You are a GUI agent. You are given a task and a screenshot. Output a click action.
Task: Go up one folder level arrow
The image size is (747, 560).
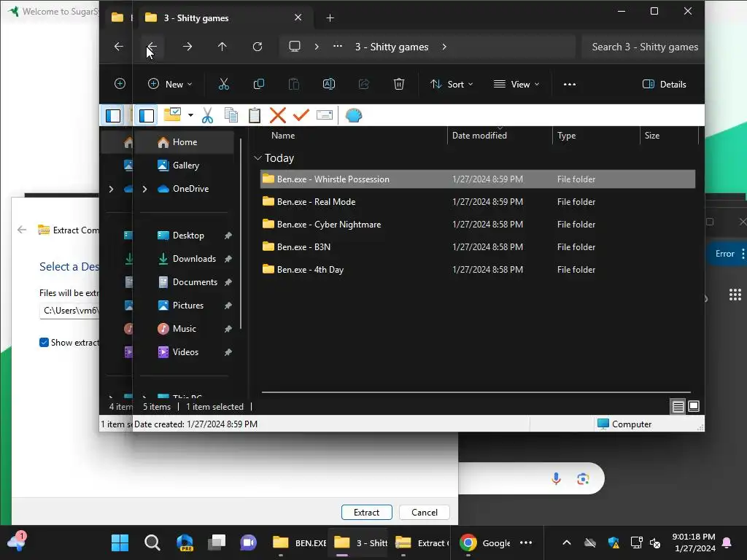point(222,47)
